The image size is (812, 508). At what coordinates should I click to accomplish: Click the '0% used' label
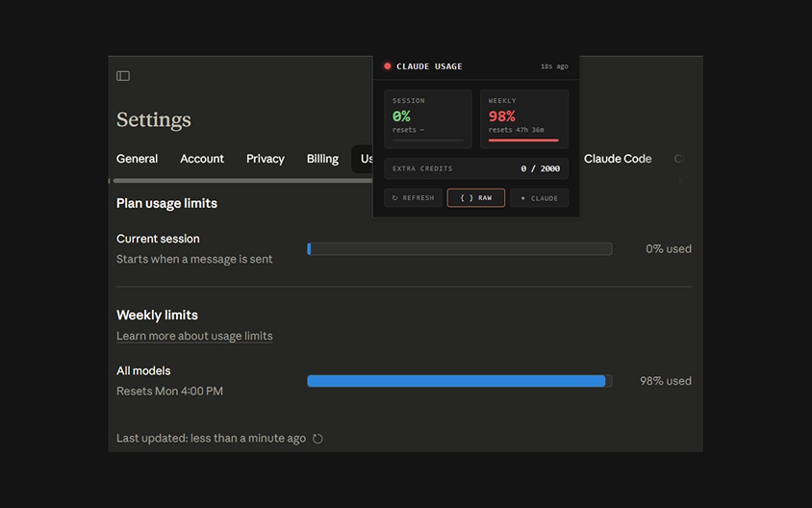pos(668,248)
